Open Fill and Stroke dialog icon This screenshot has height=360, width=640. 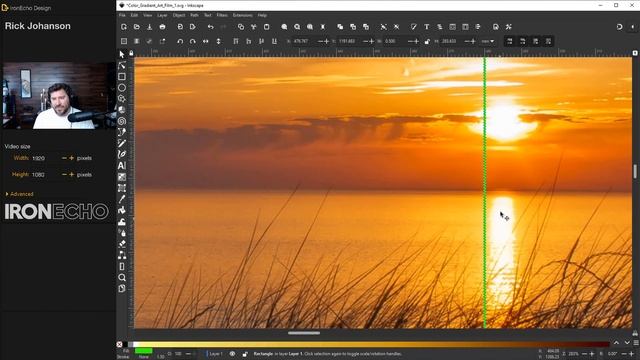point(413,27)
